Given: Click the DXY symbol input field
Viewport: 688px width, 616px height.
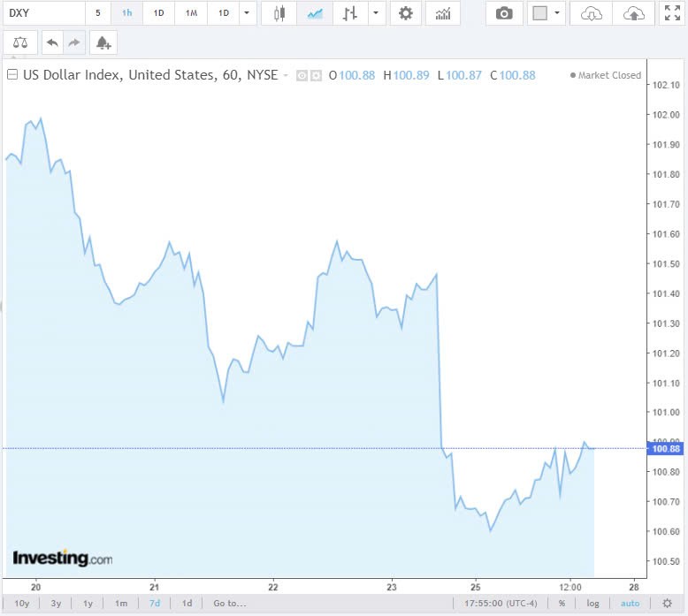Looking at the screenshot, I should coord(44,13).
